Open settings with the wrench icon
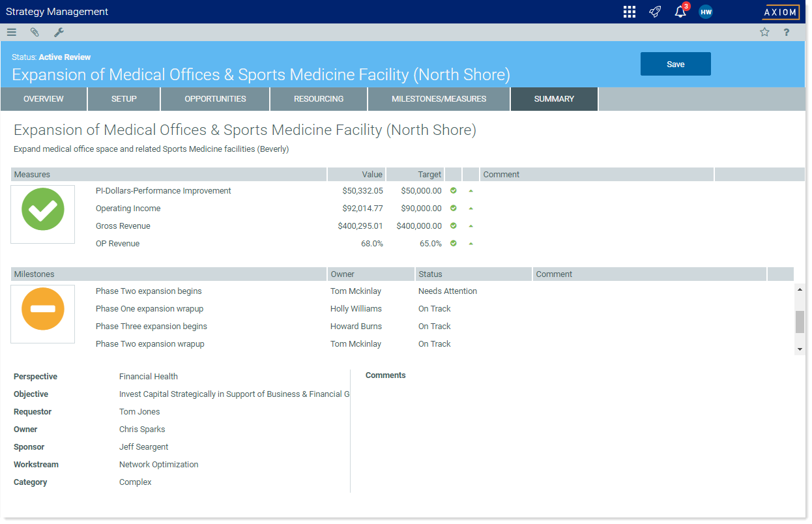 (x=59, y=32)
